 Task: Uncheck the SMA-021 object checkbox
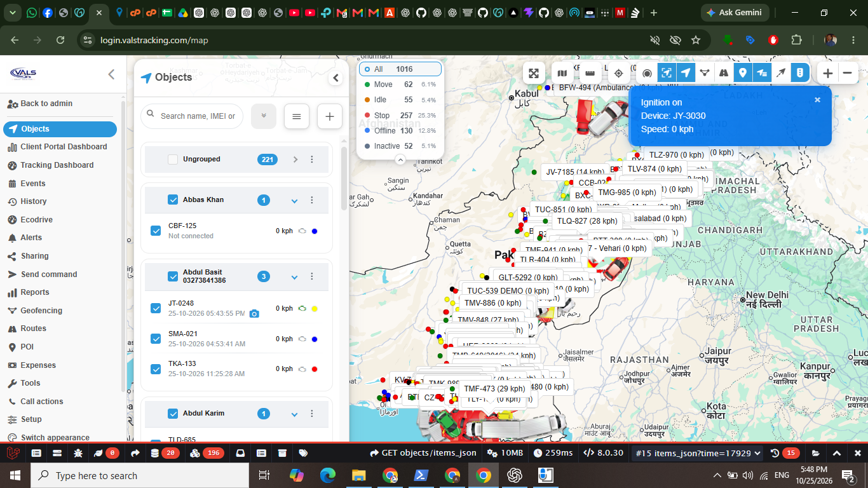[156, 339]
